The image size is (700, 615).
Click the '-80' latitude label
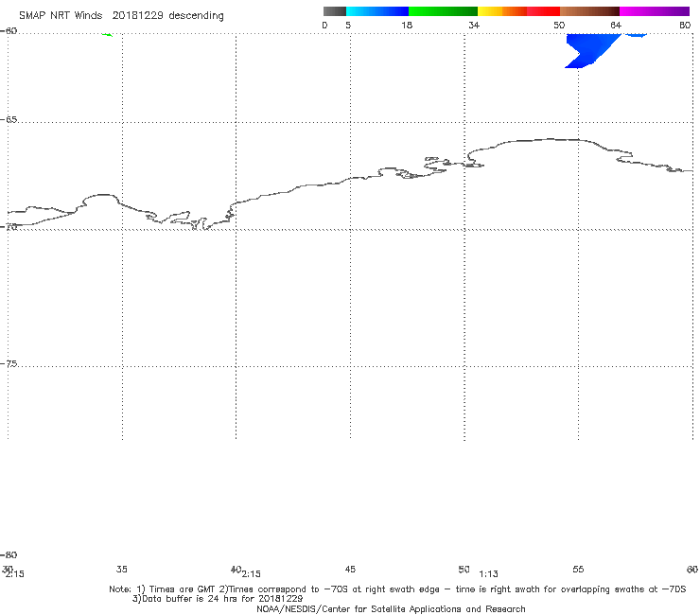[9, 555]
